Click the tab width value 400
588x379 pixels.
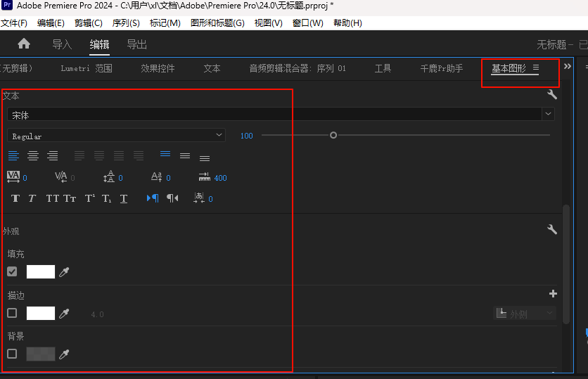coord(221,178)
